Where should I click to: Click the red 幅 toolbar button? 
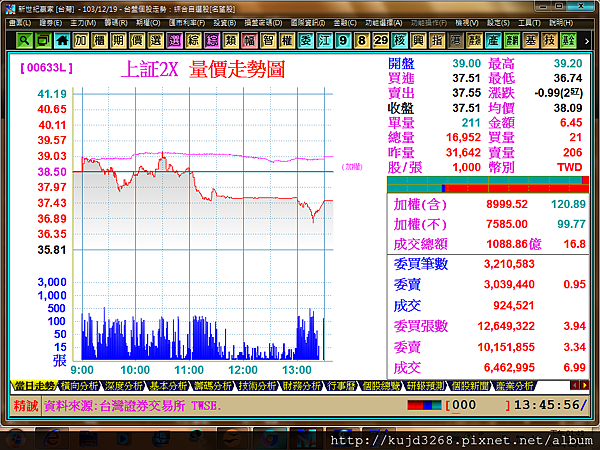coord(249,40)
